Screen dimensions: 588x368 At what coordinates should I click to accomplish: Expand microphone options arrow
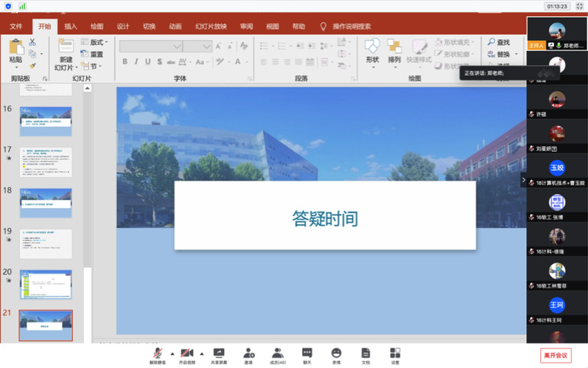(x=172, y=353)
